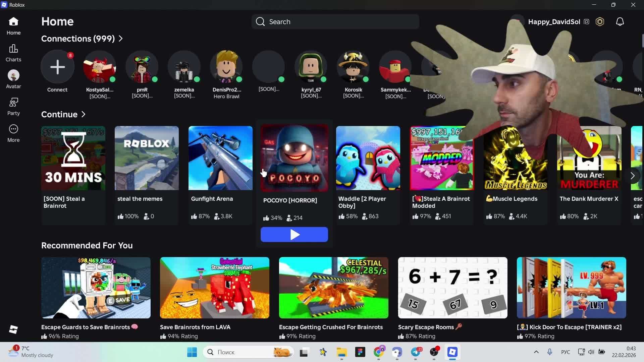Open kyryl_67 connection profile
The height and width of the screenshot is (362, 644).
point(311,67)
